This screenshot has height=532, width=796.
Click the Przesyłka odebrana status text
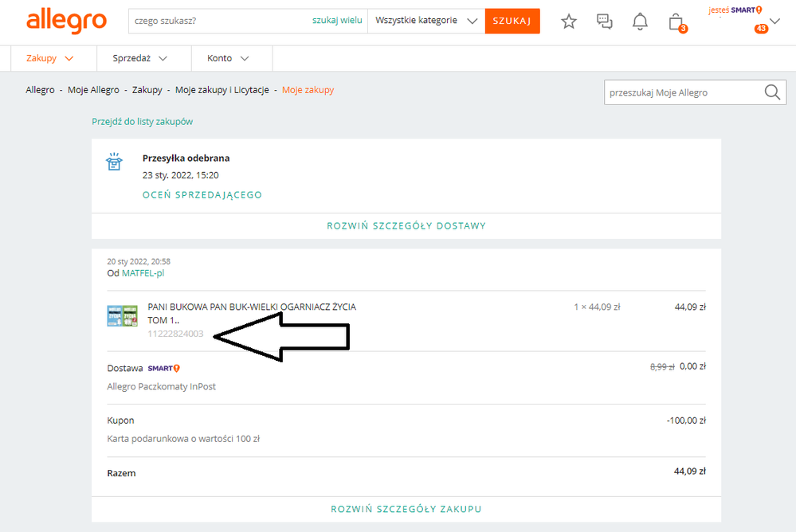(x=186, y=158)
